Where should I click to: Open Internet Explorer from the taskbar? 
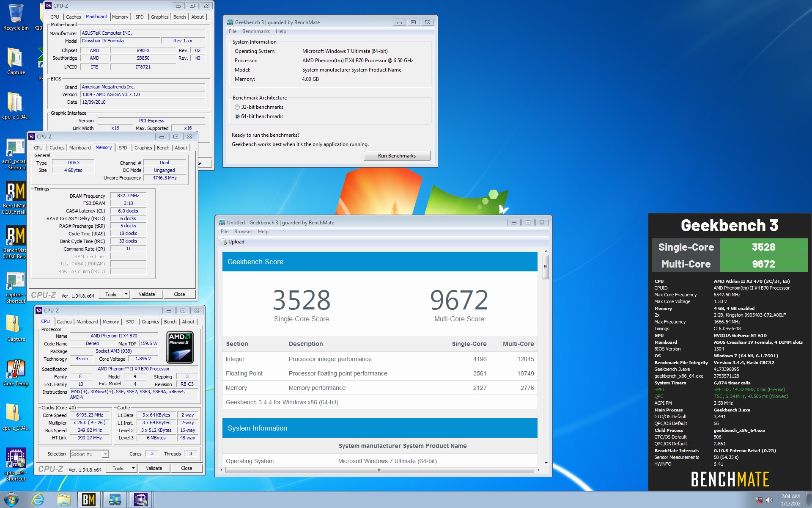(38, 500)
